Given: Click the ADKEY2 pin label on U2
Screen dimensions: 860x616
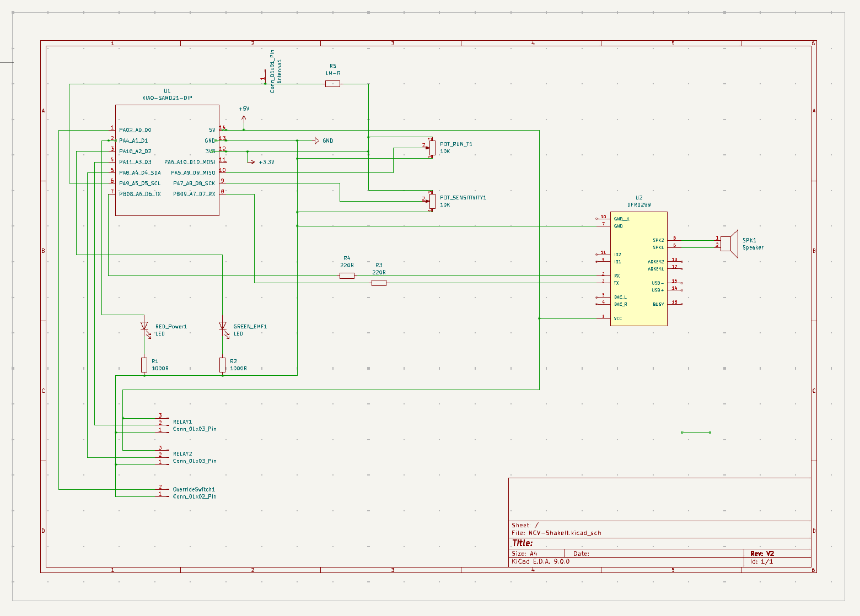Looking at the screenshot, I should click(x=656, y=262).
